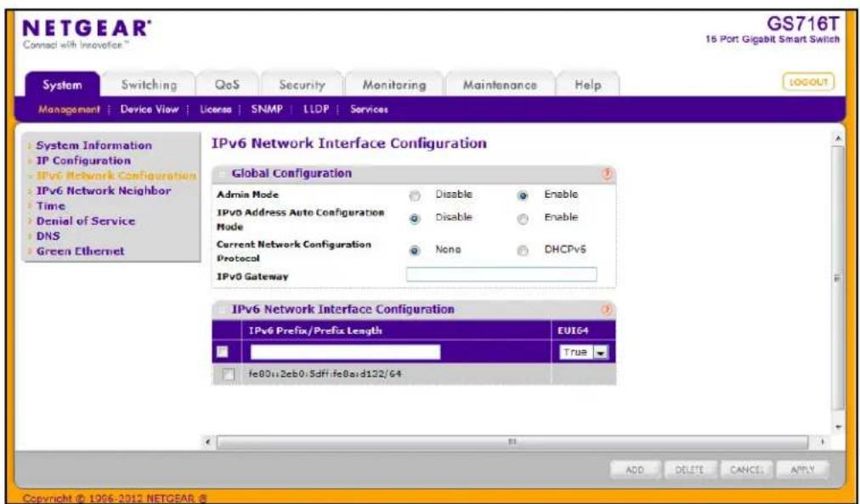Click the fe80::2eb0:5dff:fe8a:d132/64 address text
860x504 pixels.
[x=325, y=374]
